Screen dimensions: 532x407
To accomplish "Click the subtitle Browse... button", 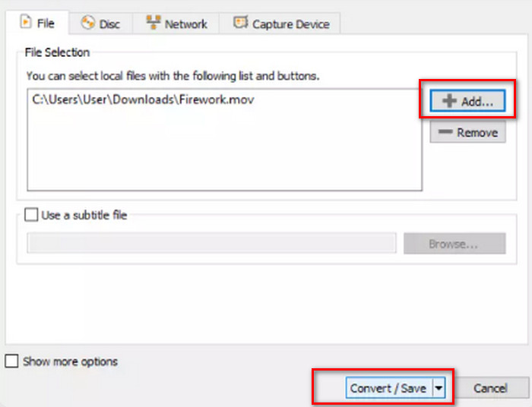I will click(x=454, y=243).
